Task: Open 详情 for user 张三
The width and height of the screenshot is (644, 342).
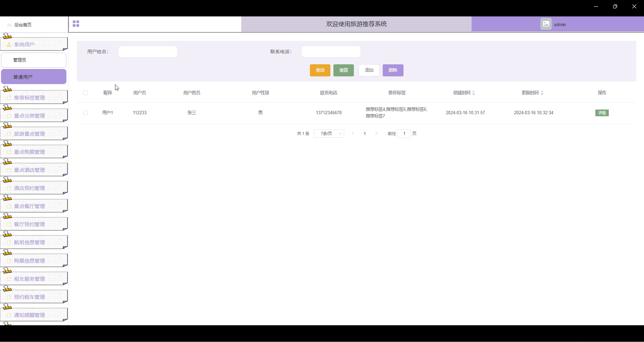Action: (602, 113)
